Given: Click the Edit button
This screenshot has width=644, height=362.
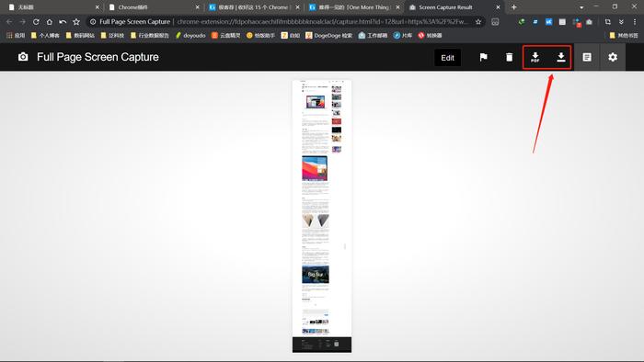Looking at the screenshot, I should 447,58.
